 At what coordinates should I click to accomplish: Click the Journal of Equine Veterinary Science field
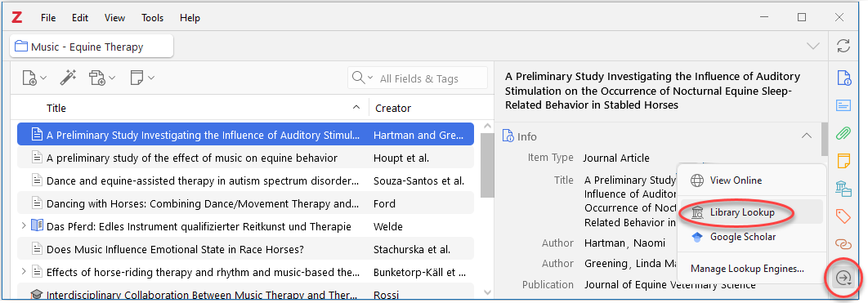(670, 285)
